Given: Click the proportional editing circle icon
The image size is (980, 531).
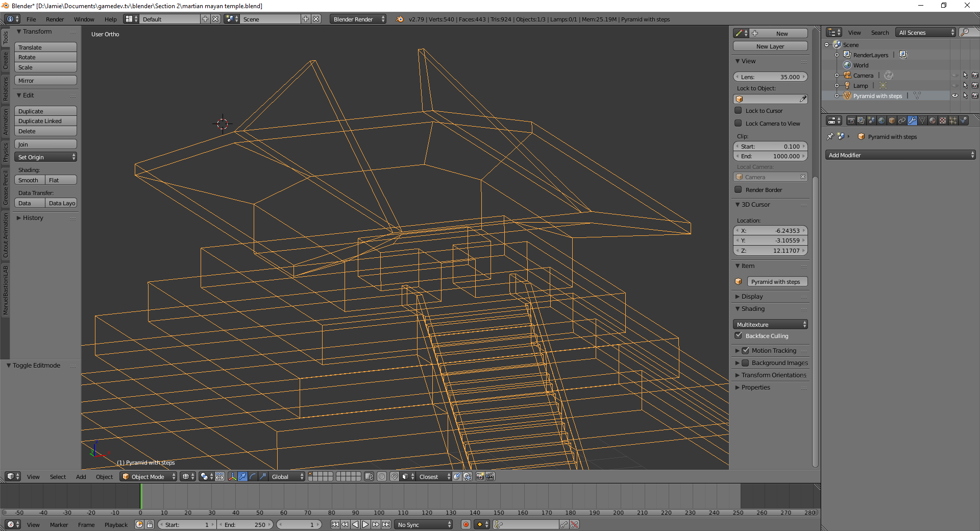Looking at the screenshot, I should 382,476.
